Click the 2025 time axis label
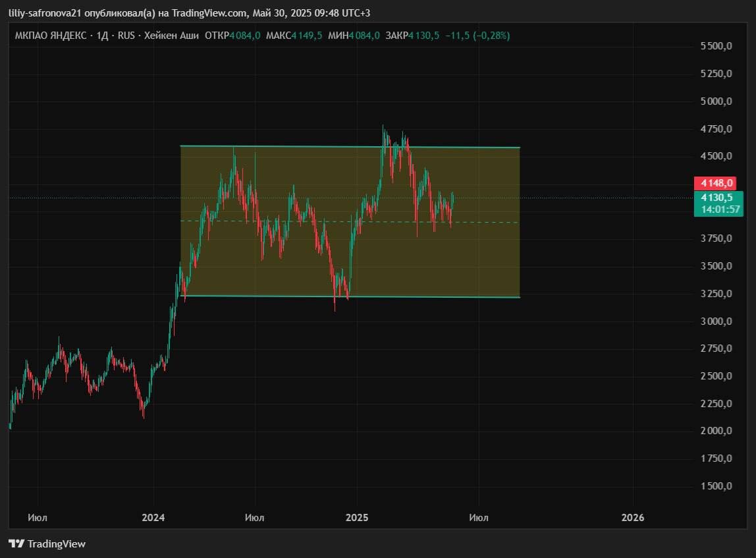 (x=357, y=518)
